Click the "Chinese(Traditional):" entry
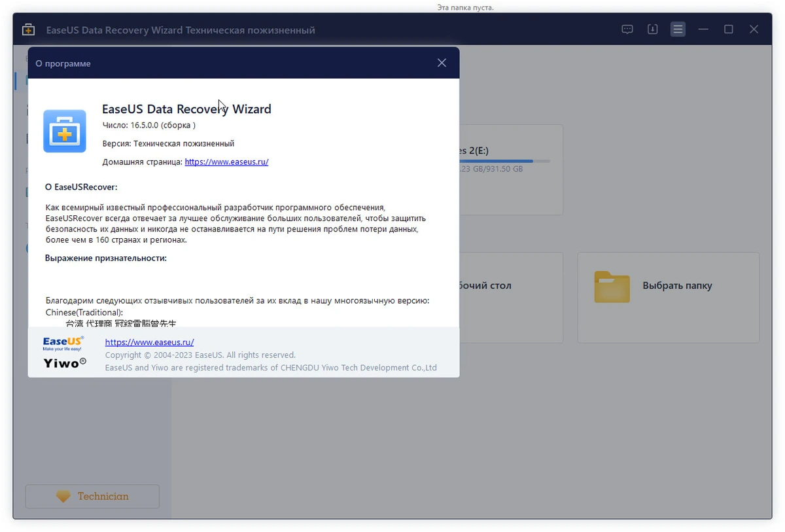Viewport: 785px width, 532px height. coord(84,313)
